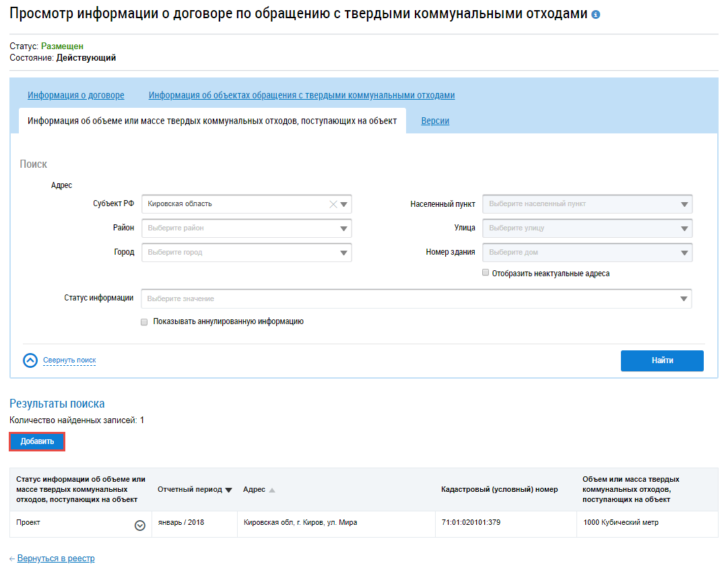Image resolution: width=728 pixels, height=570 pixels.
Task: Expand the Статус информации dropdown
Action: tap(684, 298)
